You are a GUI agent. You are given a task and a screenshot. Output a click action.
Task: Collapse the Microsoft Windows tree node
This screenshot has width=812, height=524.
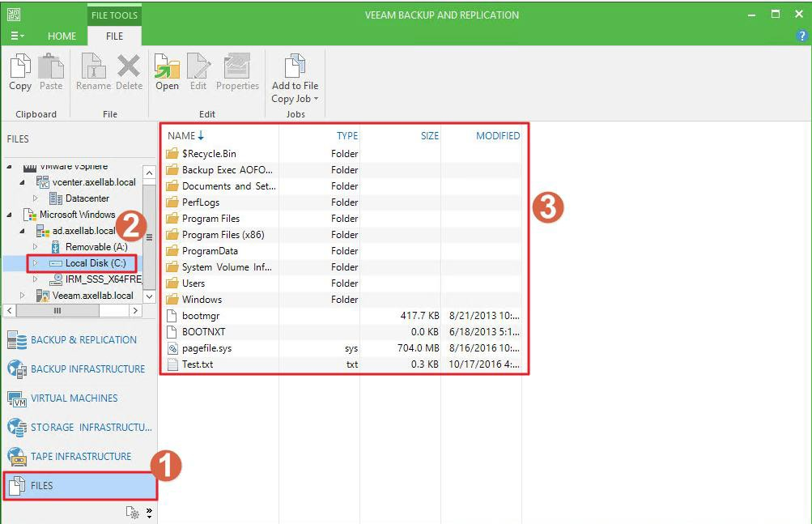tap(9, 215)
